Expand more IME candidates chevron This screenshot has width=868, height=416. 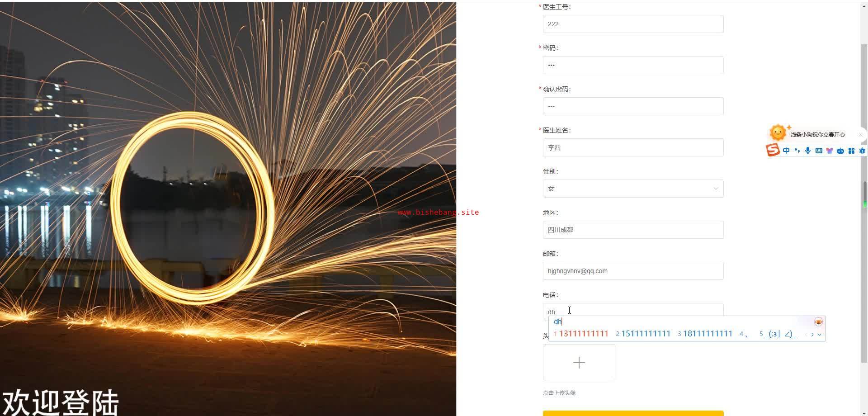(x=820, y=335)
